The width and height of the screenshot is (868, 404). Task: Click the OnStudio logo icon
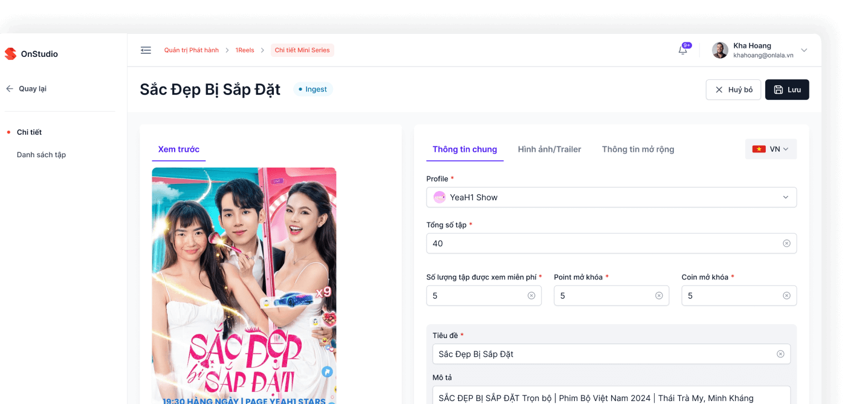tap(10, 54)
